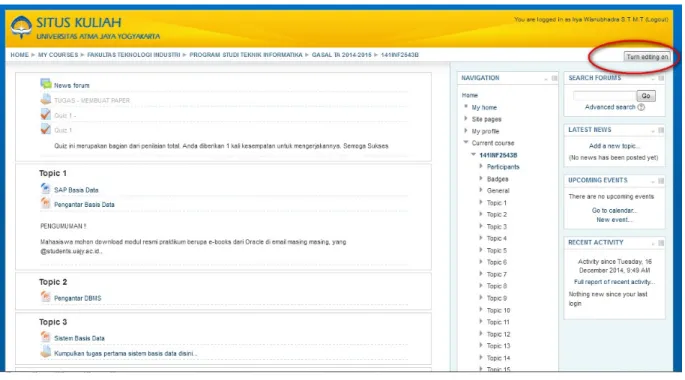Screen dimensions: 685x380
Task: Click the Go button for forum search
Action: 646,96
